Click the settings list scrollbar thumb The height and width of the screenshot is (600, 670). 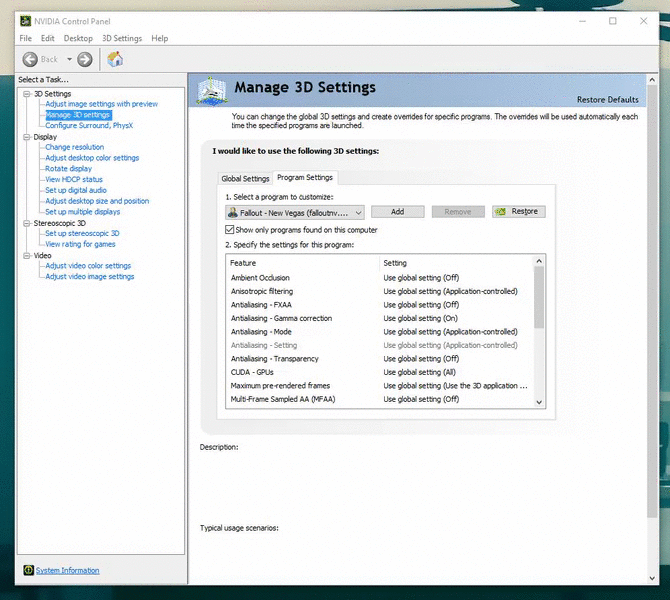[539, 297]
